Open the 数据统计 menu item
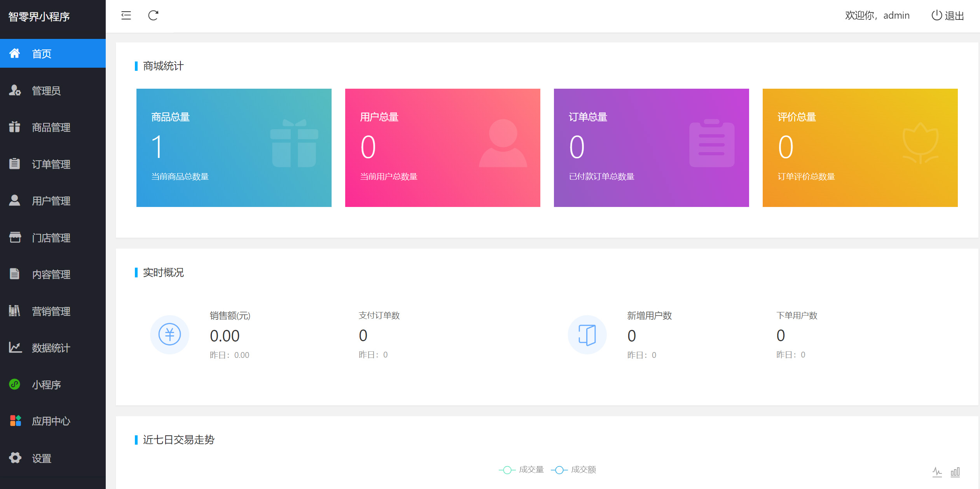The height and width of the screenshot is (489, 980). pos(51,348)
